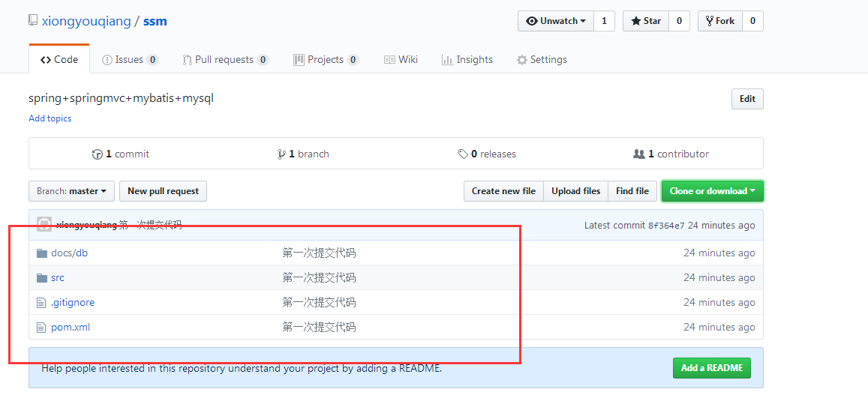Click the Add a README button

[712, 368]
